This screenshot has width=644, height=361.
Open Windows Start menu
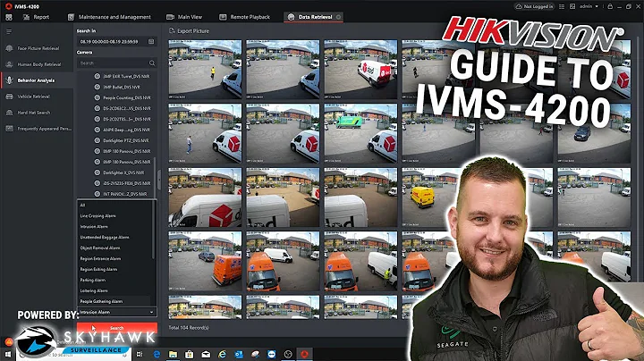[8, 354]
